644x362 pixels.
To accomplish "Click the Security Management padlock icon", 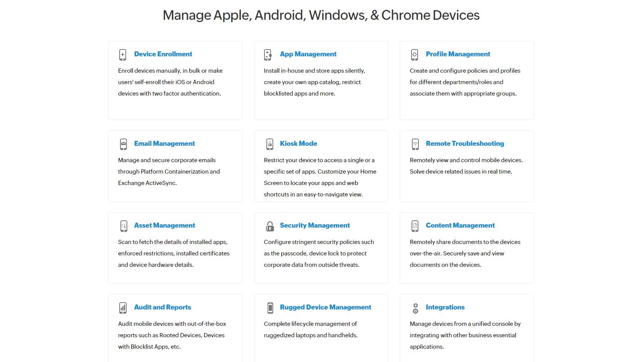I will (x=270, y=226).
